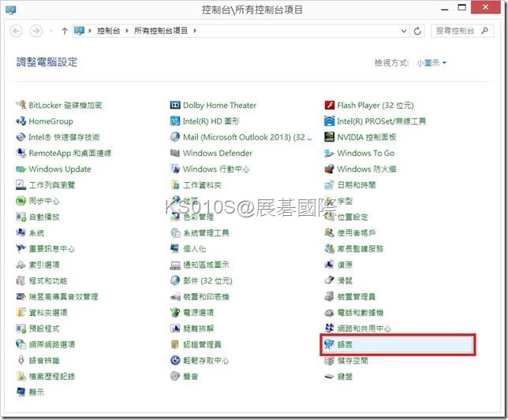Image resolution: width=508 pixels, height=420 pixels.
Task: Open the 索引選項 link
Action: [44, 265]
